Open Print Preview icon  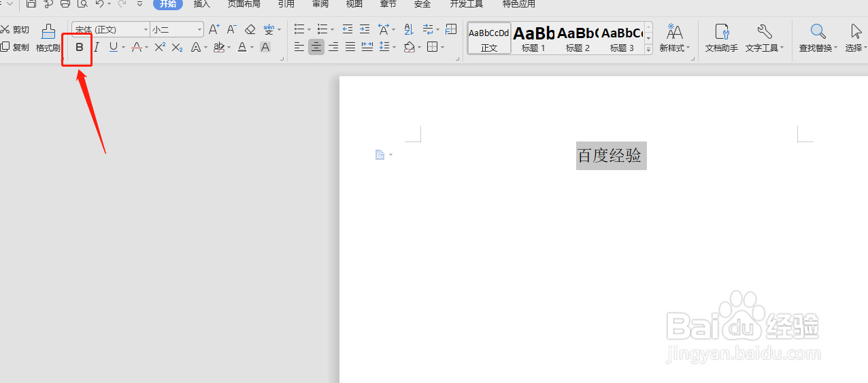pyautogui.click(x=82, y=4)
